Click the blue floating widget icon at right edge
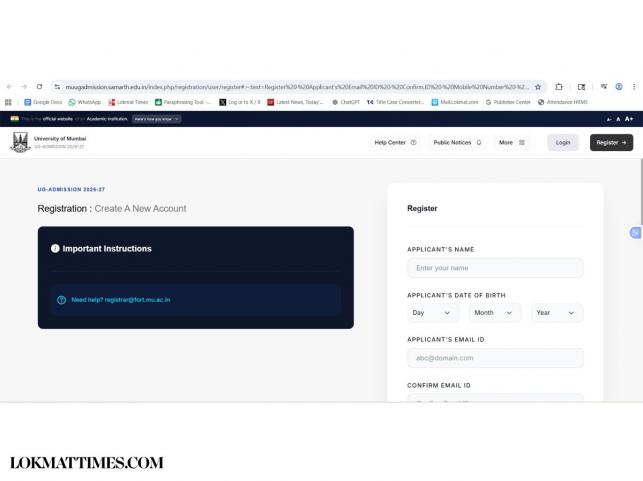 click(635, 233)
